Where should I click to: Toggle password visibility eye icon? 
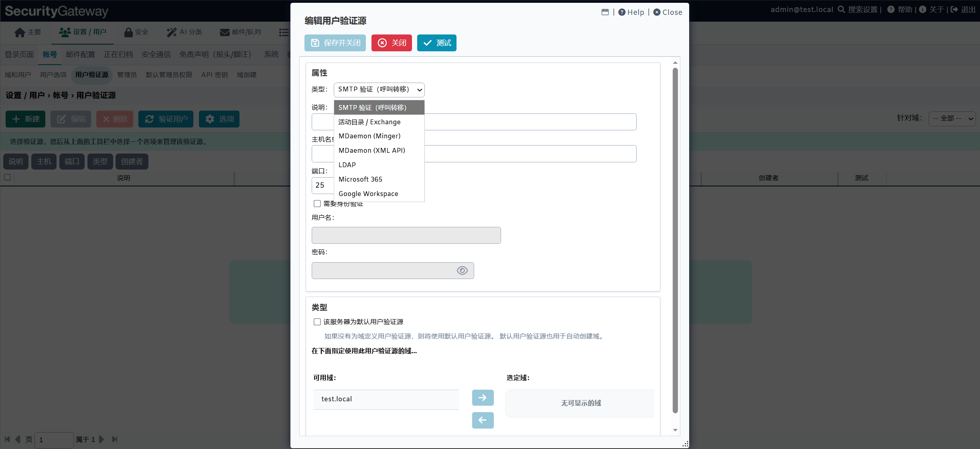(x=462, y=271)
